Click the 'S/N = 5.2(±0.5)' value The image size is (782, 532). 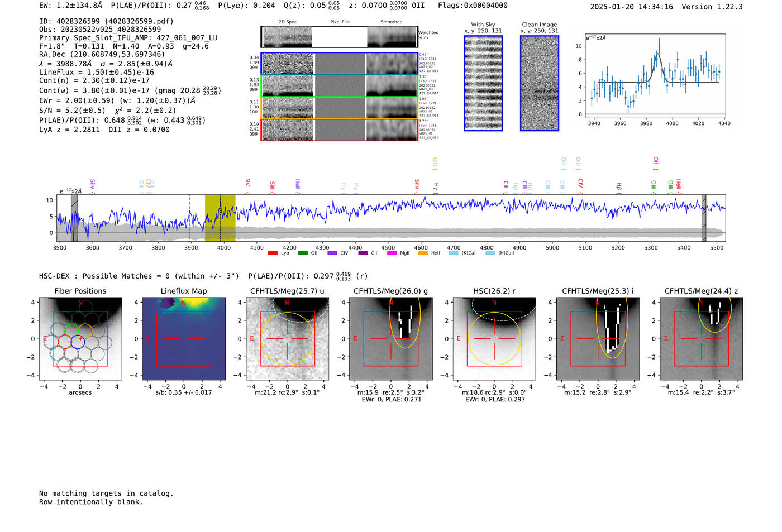[x=72, y=111]
